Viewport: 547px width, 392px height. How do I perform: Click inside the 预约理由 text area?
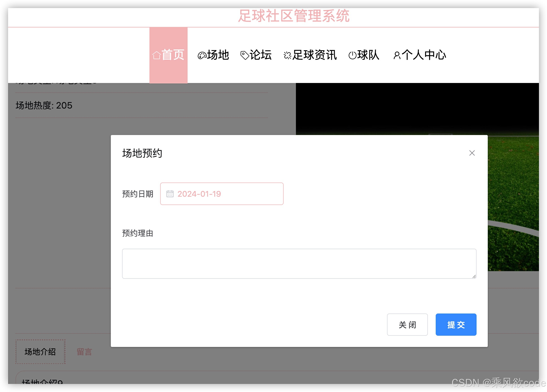pyautogui.click(x=299, y=264)
